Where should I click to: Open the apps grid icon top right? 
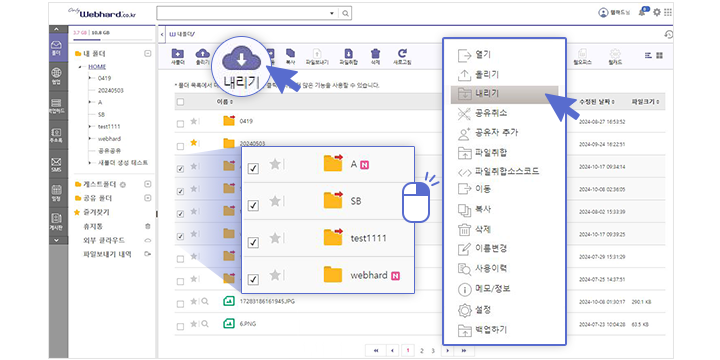[x=668, y=12]
